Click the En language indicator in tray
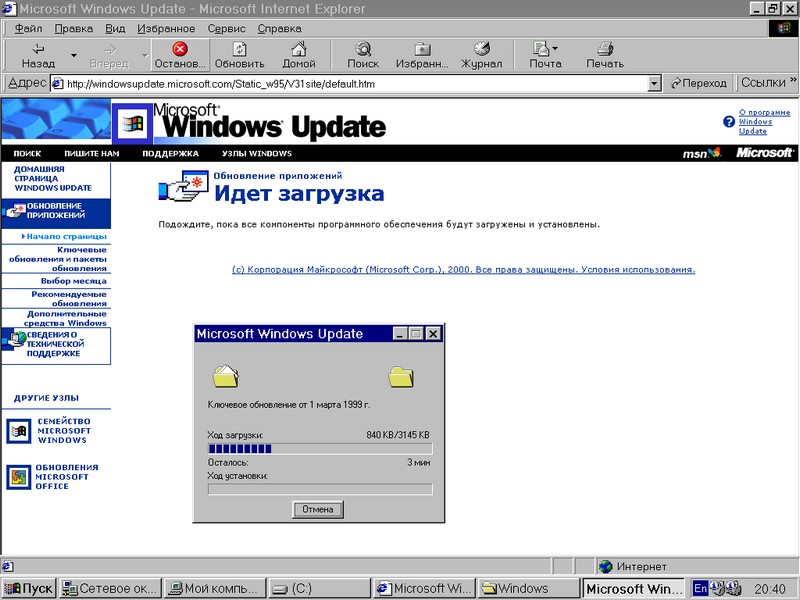Screen dimensions: 800x600 pyautogui.click(x=701, y=588)
